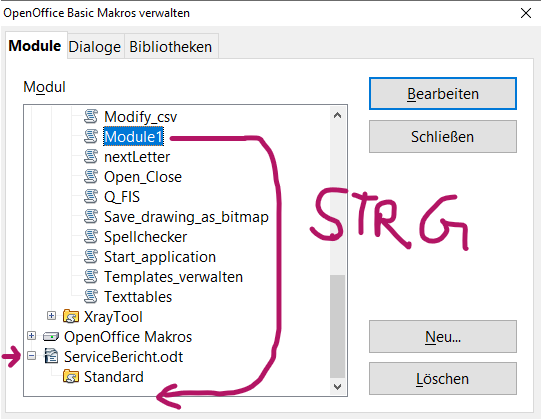The height and width of the screenshot is (419, 541).
Task: Click the nextLetter module script icon
Action: pyautogui.click(x=91, y=156)
